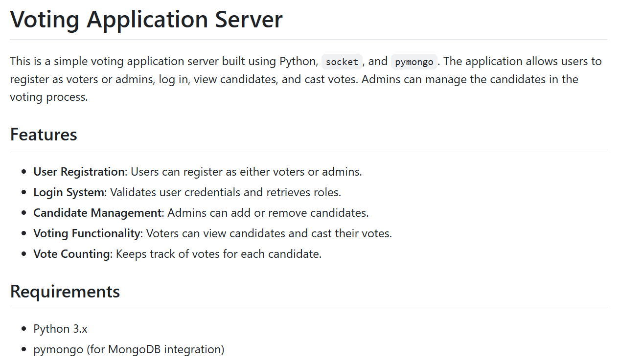Click text 'Users can register as either voters or admins.'
Image resolution: width=620 pixels, height=364 pixels.
pos(247,172)
